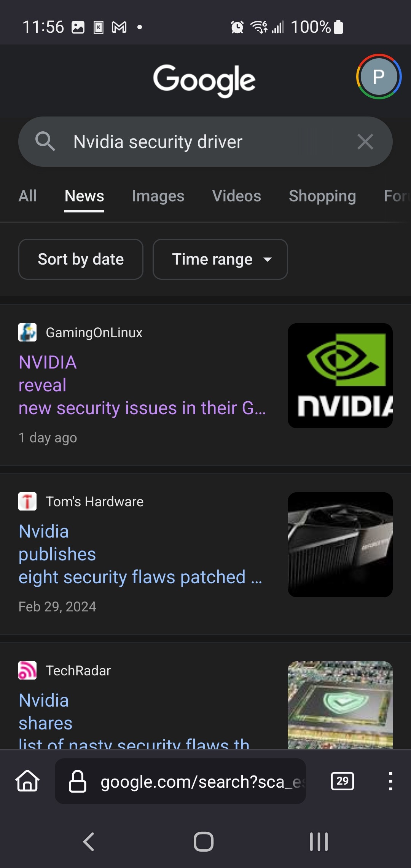Open GamingOnLinux NVIDIA security issues article

coord(142,385)
